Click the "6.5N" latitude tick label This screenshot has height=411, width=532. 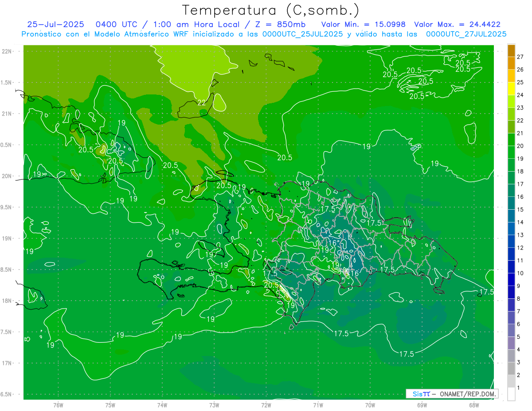pyautogui.click(x=7, y=394)
